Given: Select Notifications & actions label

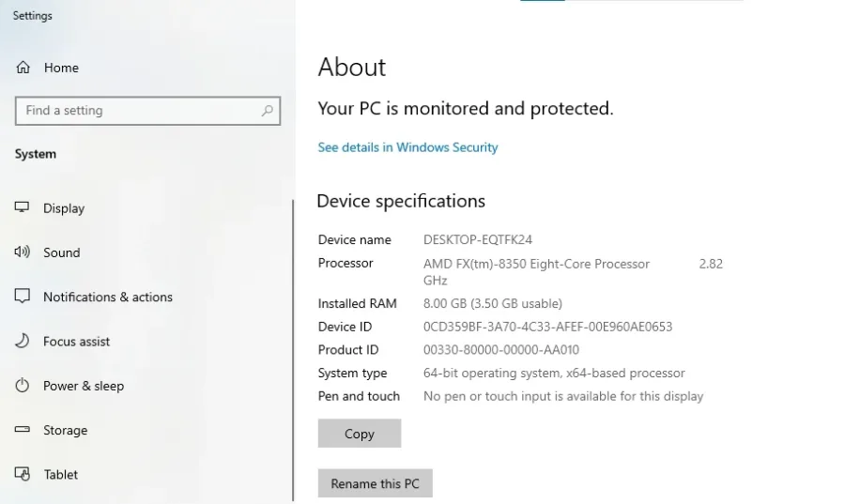Looking at the screenshot, I should point(108,297).
